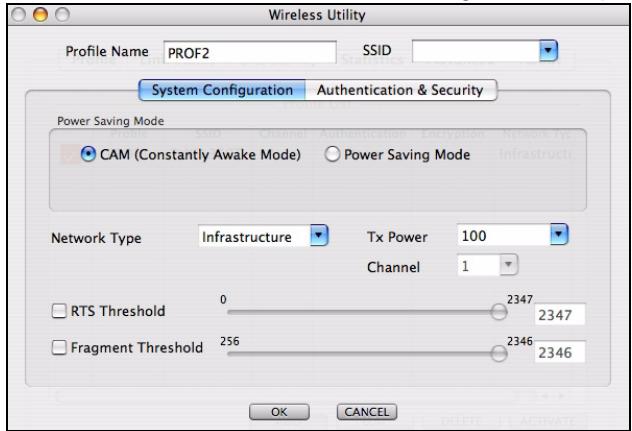Click the orange minimize window button
The width and height of the screenshot is (632, 431).
coord(40,15)
